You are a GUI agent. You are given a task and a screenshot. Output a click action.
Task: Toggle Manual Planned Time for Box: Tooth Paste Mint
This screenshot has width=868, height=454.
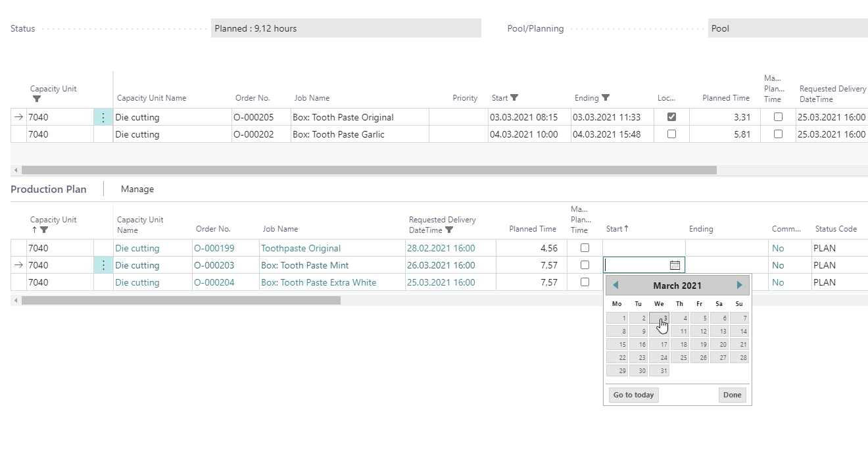coord(585,265)
